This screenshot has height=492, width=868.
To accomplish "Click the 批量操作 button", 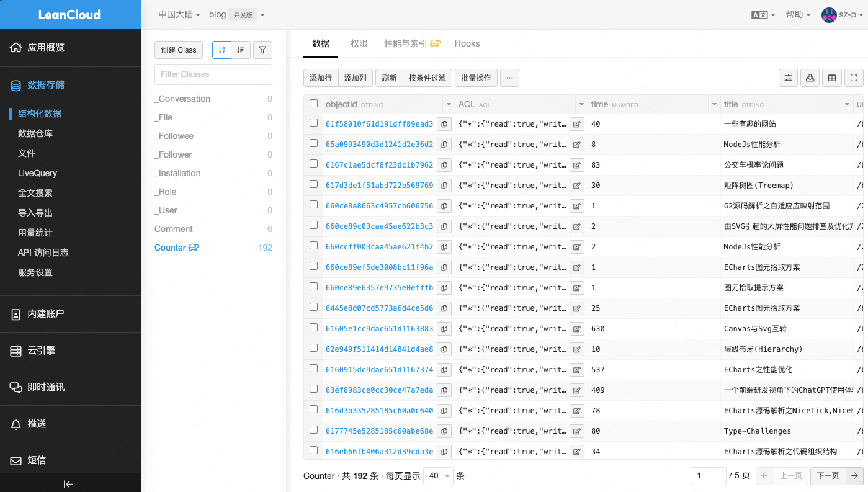I will tap(476, 78).
